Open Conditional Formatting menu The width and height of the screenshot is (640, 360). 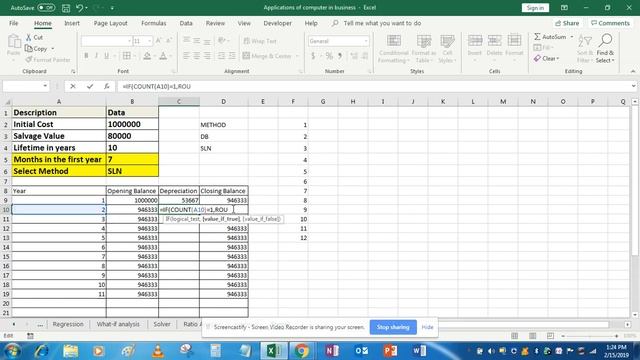click(x=394, y=49)
